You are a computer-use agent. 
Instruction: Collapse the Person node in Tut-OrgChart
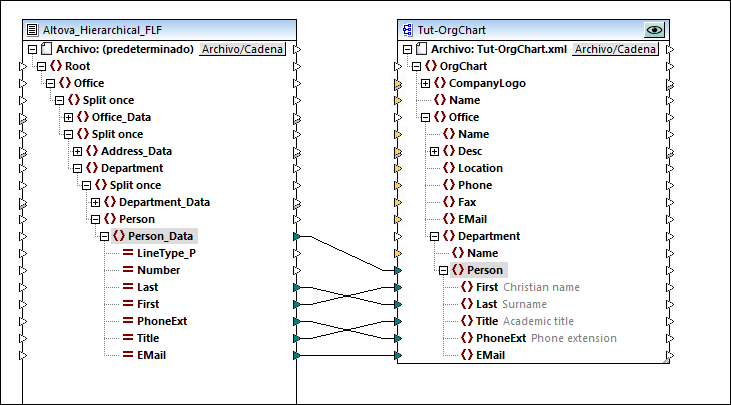point(443,270)
